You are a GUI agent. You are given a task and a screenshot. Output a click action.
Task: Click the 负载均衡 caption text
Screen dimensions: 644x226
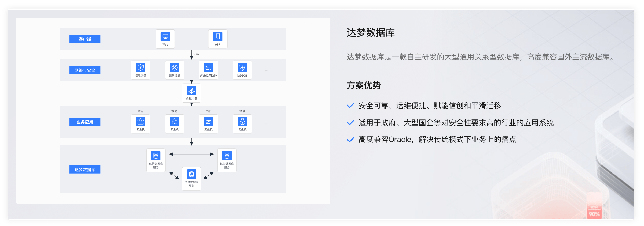(x=192, y=99)
